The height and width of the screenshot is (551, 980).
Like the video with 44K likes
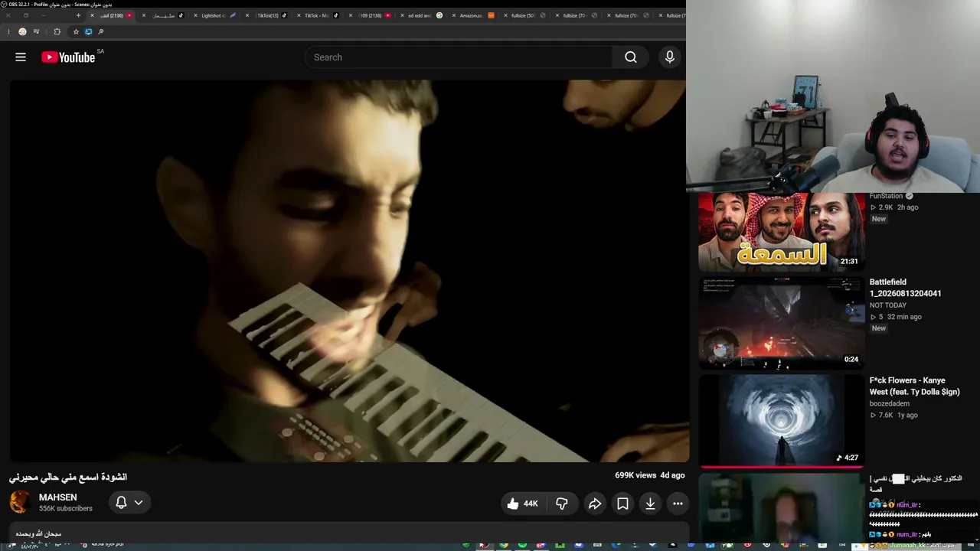[x=522, y=504]
